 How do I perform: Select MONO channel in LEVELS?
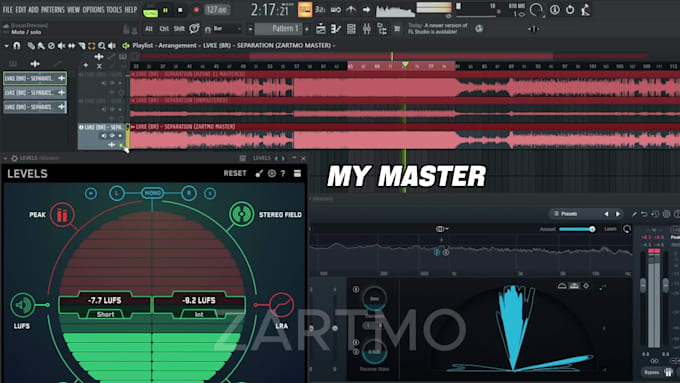152,193
